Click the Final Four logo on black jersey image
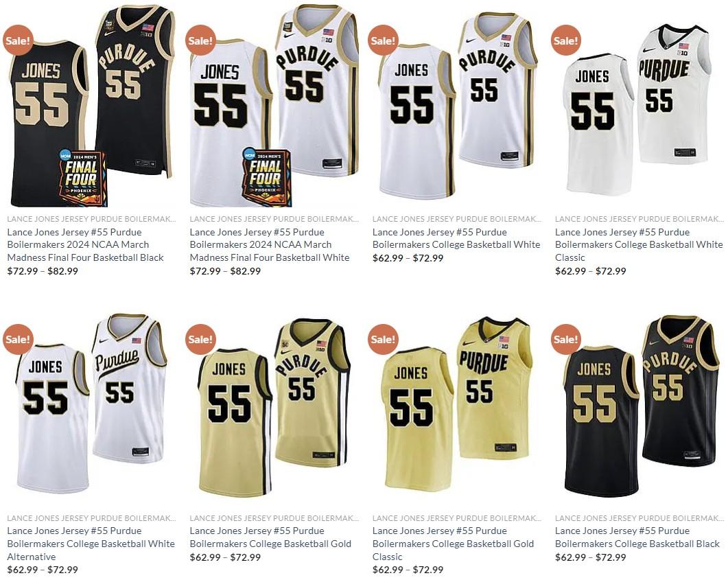 [83, 178]
